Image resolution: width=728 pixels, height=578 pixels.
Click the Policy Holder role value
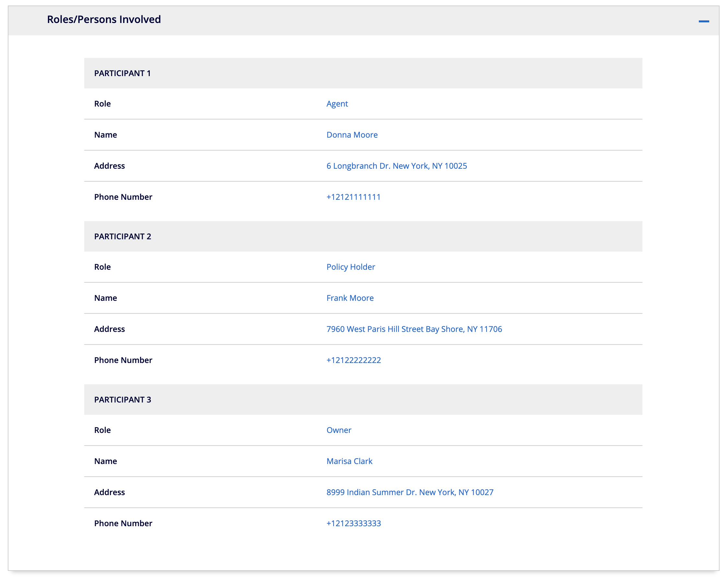pyautogui.click(x=350, y=266)
